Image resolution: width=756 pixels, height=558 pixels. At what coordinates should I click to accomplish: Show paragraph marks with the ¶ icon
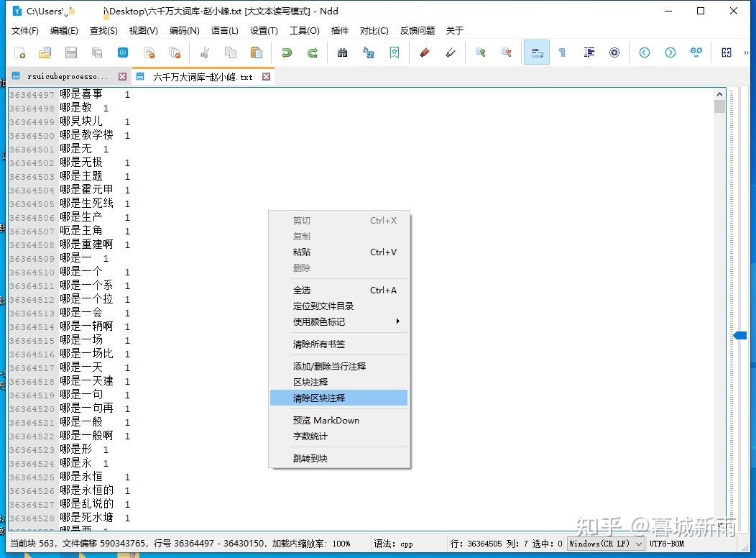pos(562,52)
